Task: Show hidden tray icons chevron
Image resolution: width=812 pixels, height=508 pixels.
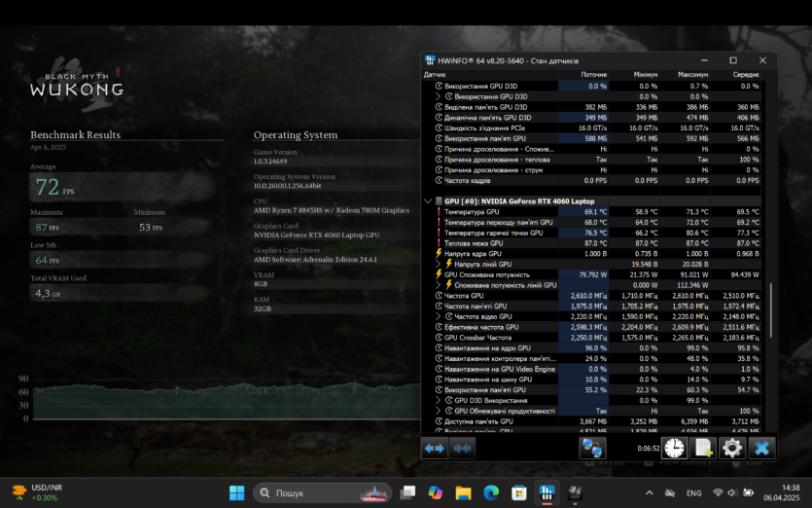Action: tap(650, 493)
